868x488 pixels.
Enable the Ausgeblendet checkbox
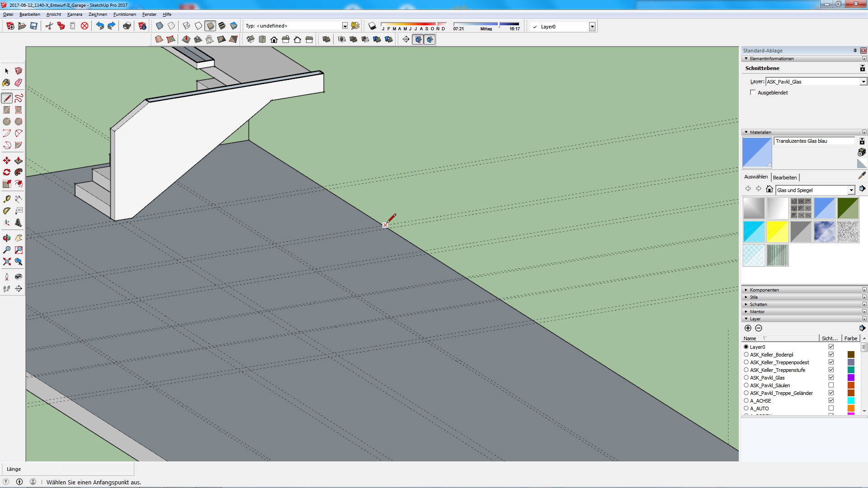[x=753, y=93]
